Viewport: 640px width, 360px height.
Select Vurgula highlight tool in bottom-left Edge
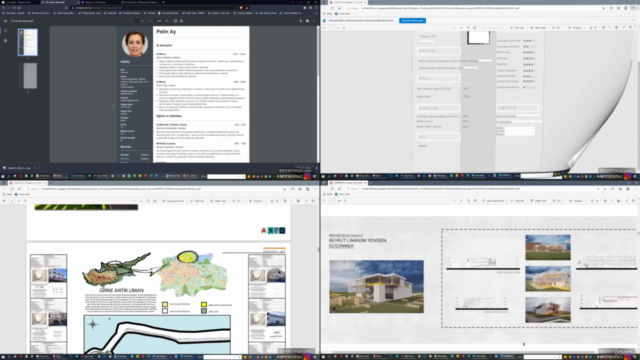(255, 201)
